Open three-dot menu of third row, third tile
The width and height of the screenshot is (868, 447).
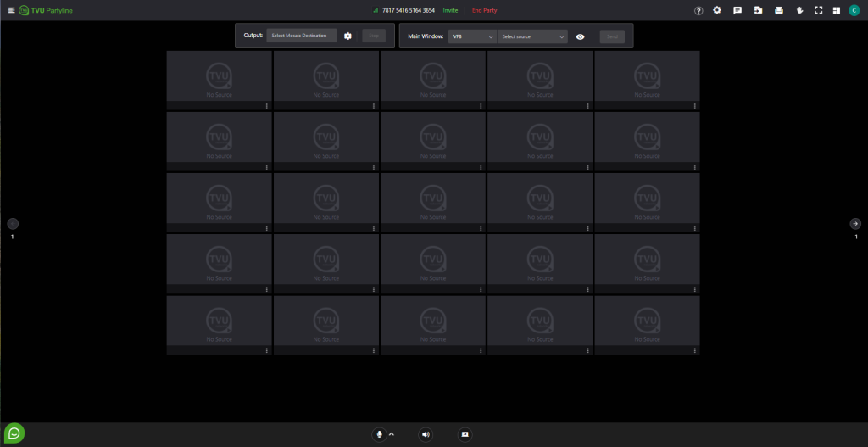481,228
